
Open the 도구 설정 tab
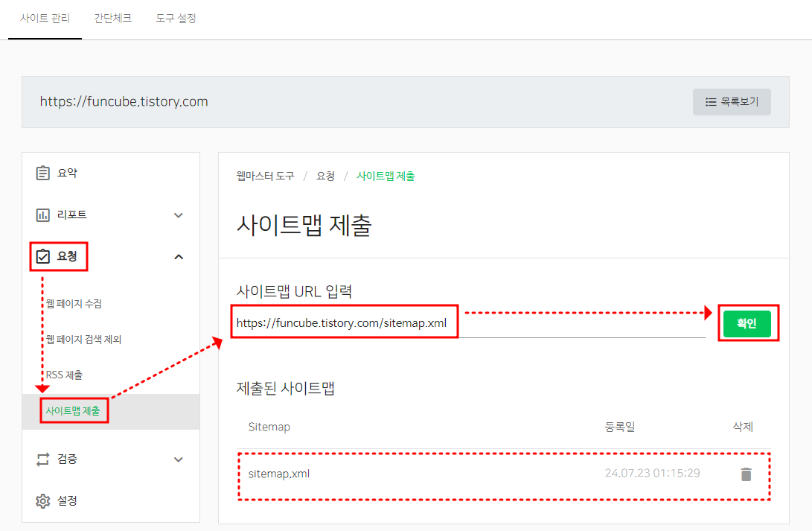[176, 18]
